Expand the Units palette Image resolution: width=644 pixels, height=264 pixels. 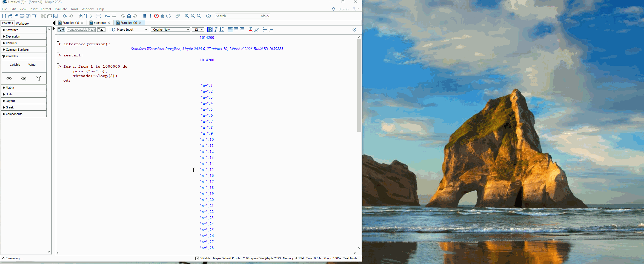24,94
